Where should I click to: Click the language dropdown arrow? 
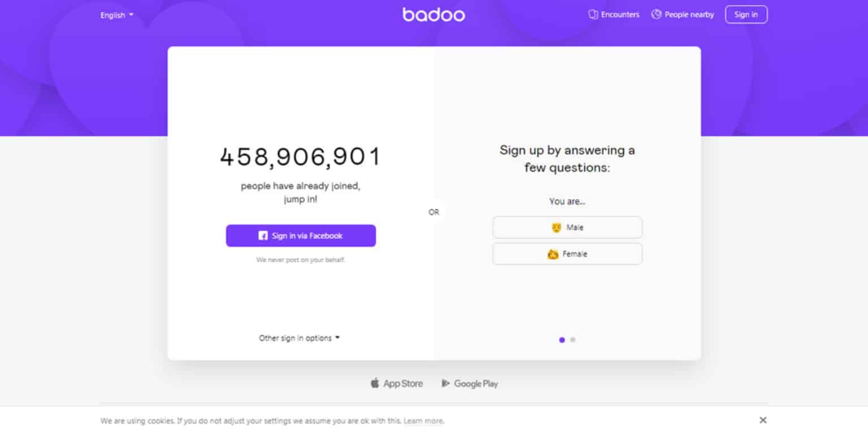132,15
